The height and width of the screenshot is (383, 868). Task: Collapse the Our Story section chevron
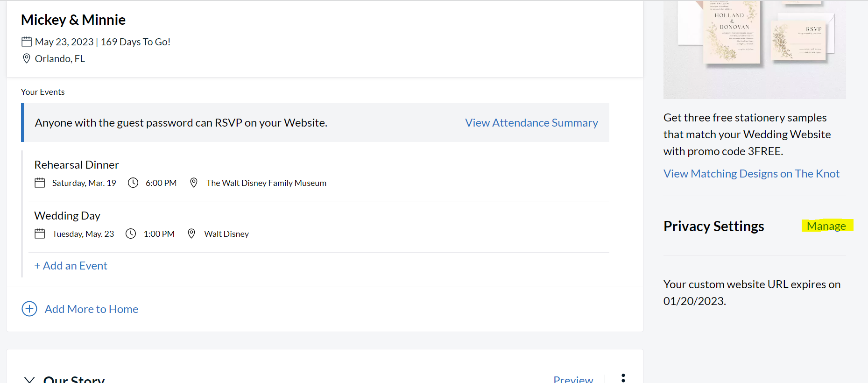tap(29, 379)
